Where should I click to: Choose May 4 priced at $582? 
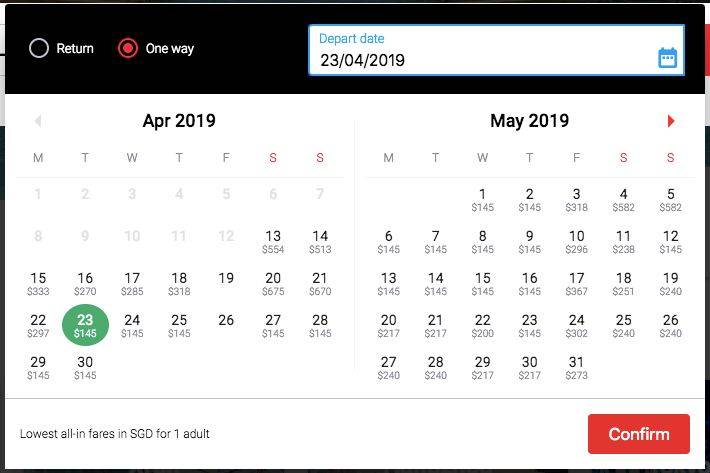[x=623, y=200]
